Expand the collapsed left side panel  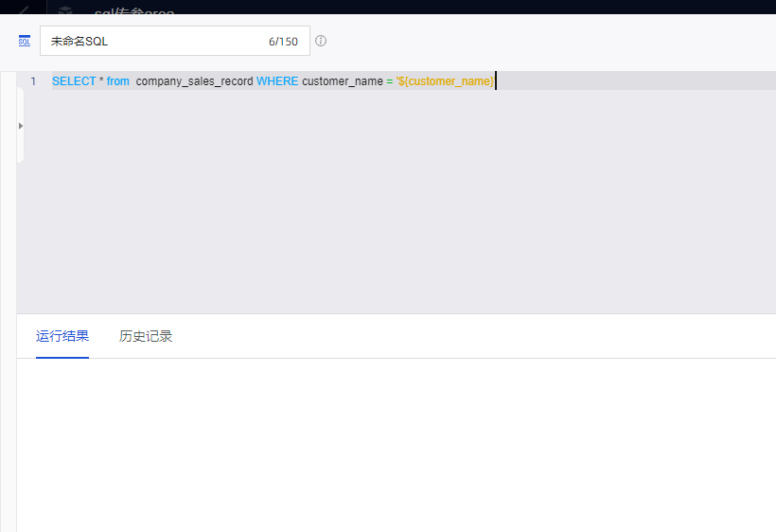[21, 125]
